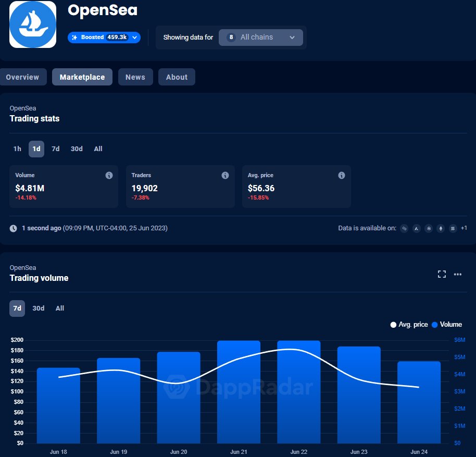The width and height of the screenshot is (476, 457).
Task: Click the "Showing data for" label
Action: click(188, 38)
